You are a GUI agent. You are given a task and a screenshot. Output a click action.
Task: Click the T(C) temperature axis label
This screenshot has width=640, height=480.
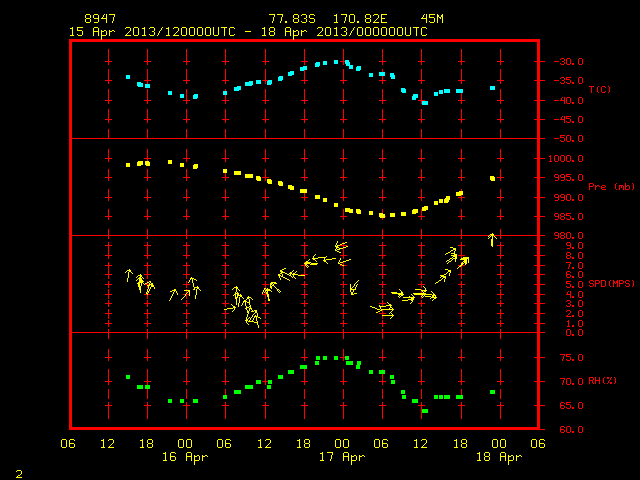point(600,89)
